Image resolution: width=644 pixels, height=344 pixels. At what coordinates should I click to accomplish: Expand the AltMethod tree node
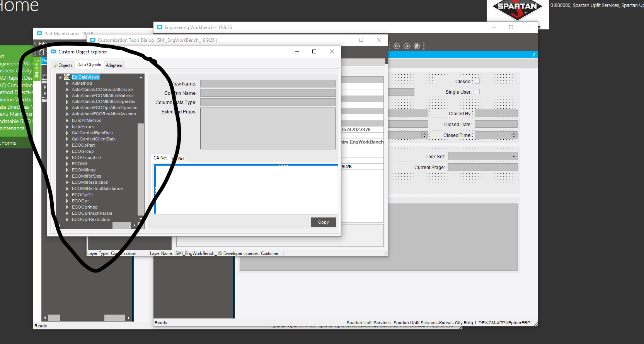point(67,84)
